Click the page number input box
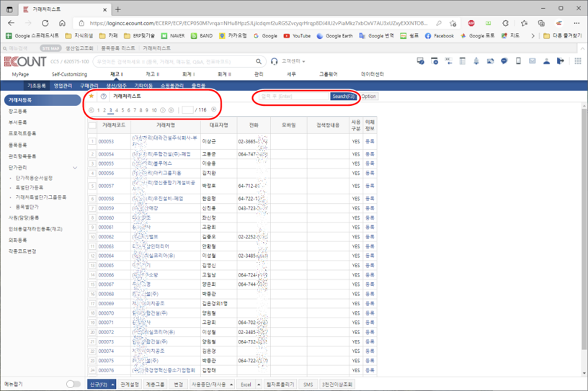This screenshot has height=391, width=588. 187,110
